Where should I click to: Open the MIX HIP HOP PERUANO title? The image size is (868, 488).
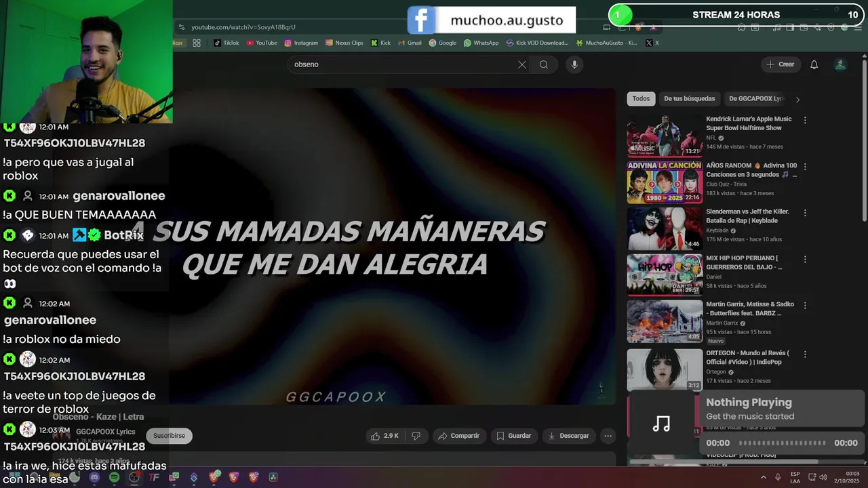[x=744, y=262]
